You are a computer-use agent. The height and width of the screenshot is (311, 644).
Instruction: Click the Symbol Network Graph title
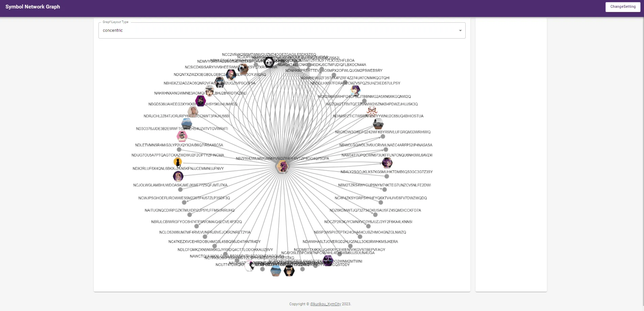[x=33, y=7]
